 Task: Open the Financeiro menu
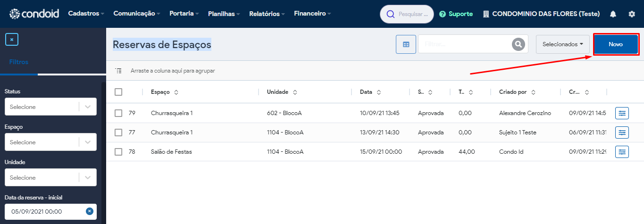click(312, 14)
